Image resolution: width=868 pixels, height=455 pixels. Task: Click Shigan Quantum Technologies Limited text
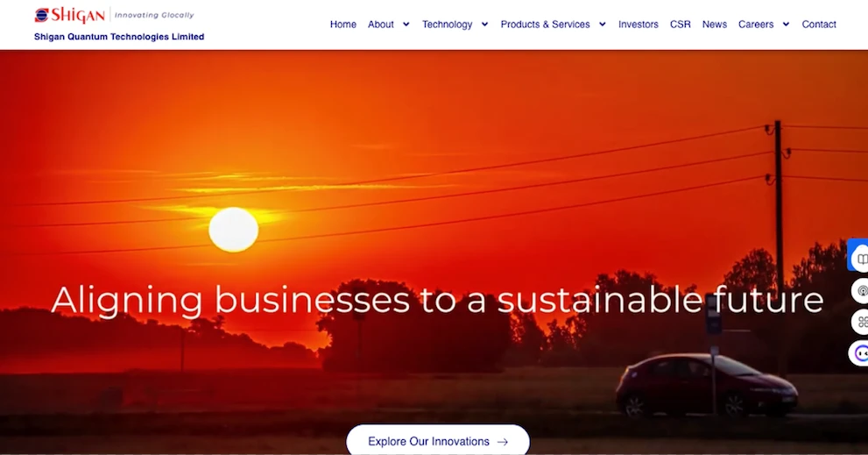pyautogui.click(x=119, y=37)
